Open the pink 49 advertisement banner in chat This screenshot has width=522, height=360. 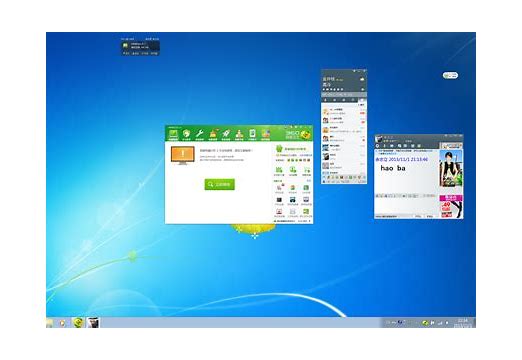pos(451,207)
